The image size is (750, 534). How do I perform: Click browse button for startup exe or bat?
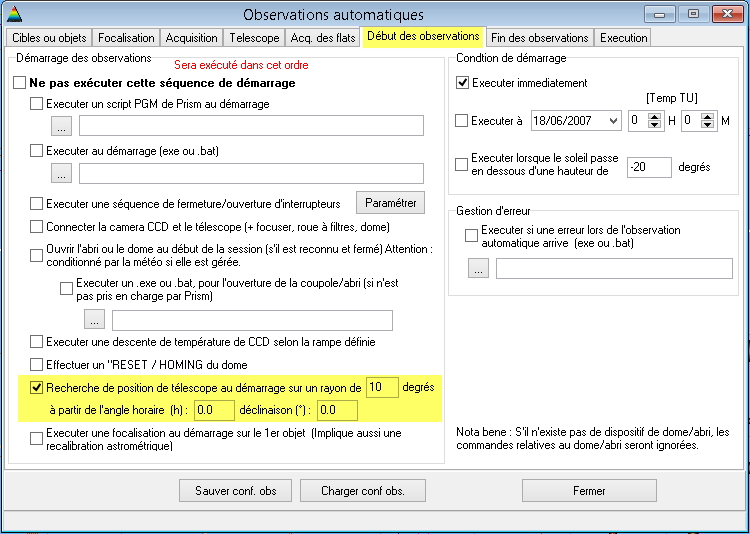click(62, 173)
